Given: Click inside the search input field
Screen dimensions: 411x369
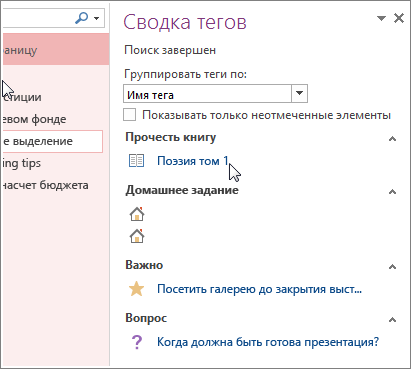Looking at the screenshot, I should point(37,18).
